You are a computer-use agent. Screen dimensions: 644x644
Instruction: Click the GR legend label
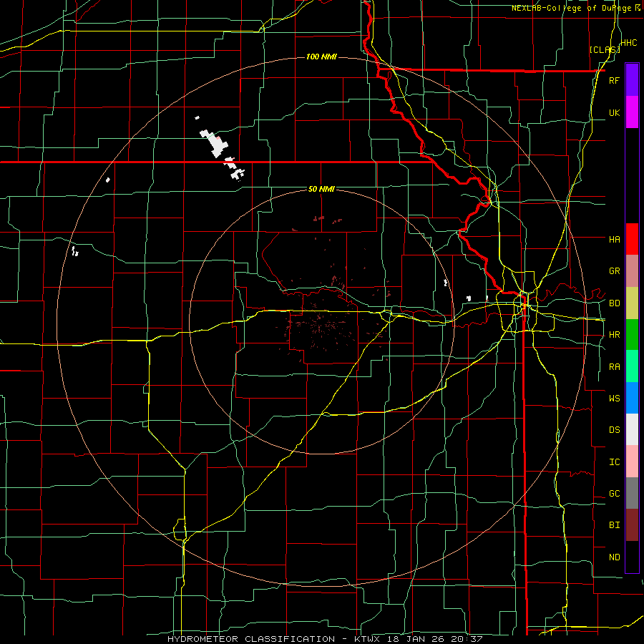click(614, 271)
